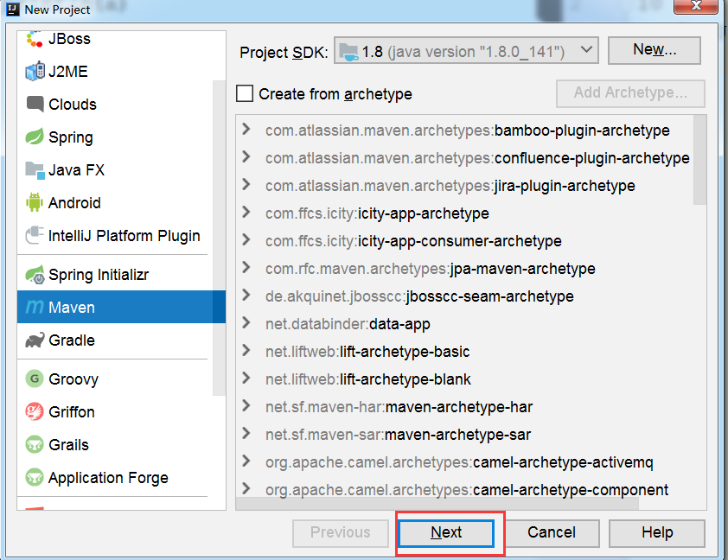Enable the Create from archetype checkbox
Image resolution: width=728 pixels, height=560 pixels.
245,93
